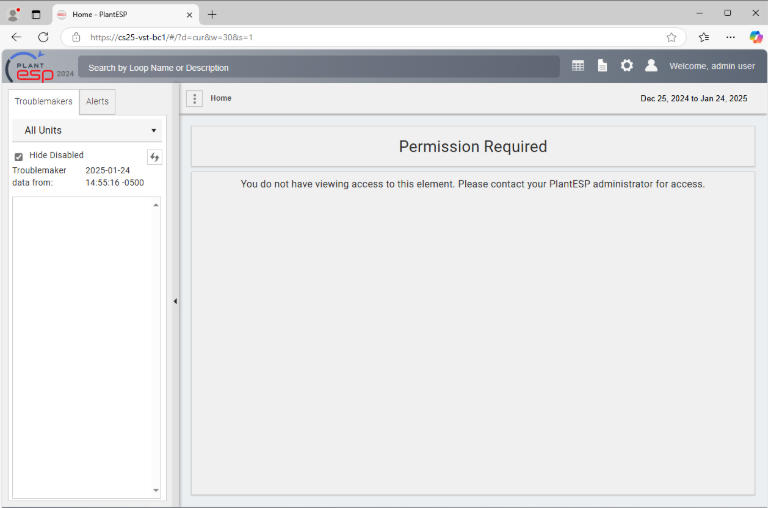Click the Hide Disabled label
Screen dimensions: 768x508
pos(56,155)
